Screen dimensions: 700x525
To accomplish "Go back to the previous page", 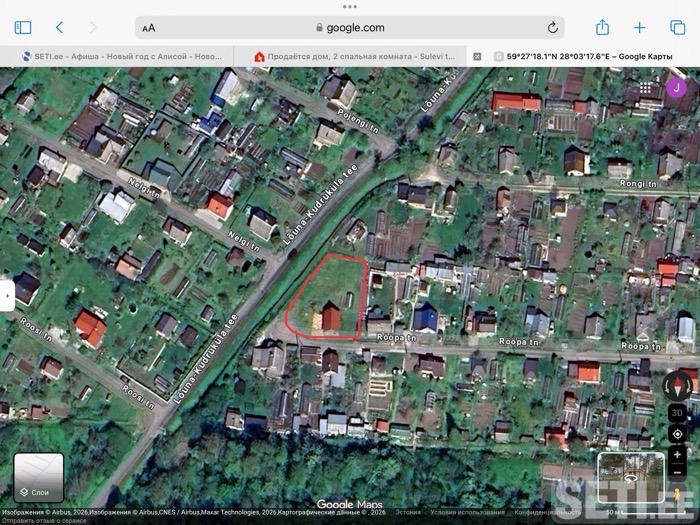I will pos(59,28).
